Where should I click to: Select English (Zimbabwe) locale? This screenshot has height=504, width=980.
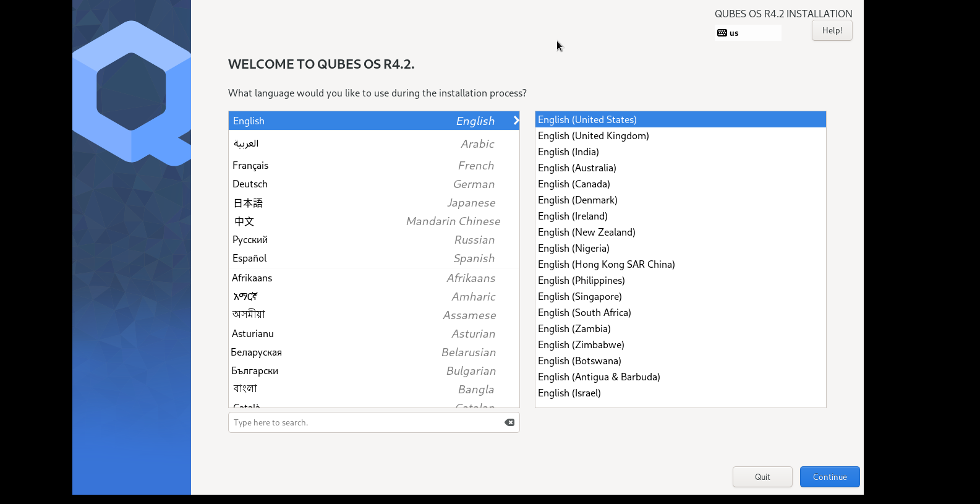click(681, 344)
